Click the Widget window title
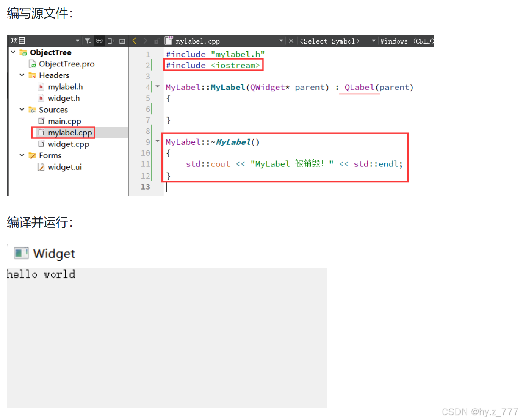The height and width of the screenshot is (420, 520). [x=54, y=254]
